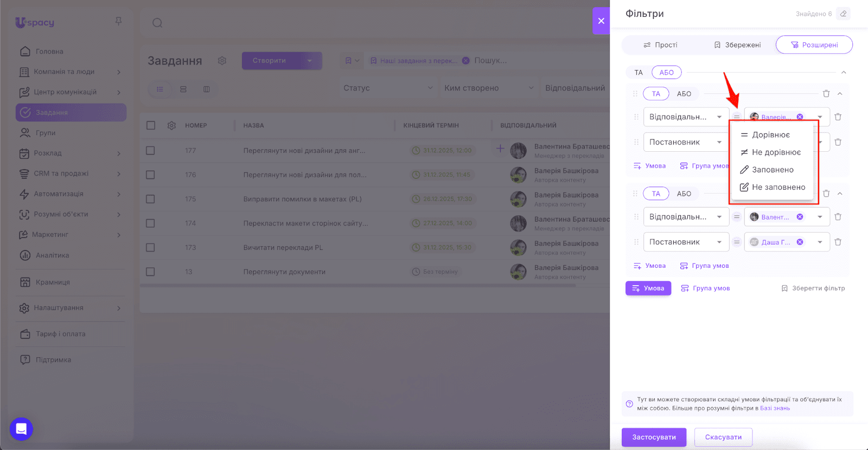Choose Заповнено operator
Image resolution: width=868 pixels, height=450 pixels.
tap(773, 170)
